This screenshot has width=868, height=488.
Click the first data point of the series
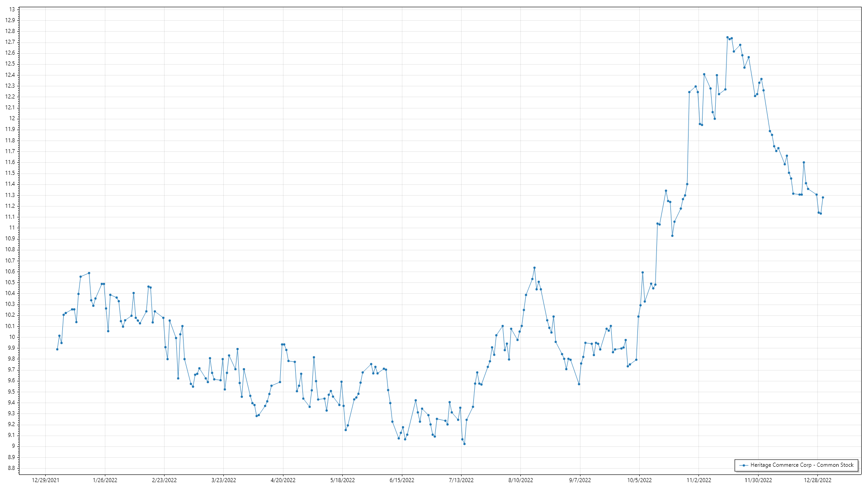pyautogui.click(x=57, y=349)
